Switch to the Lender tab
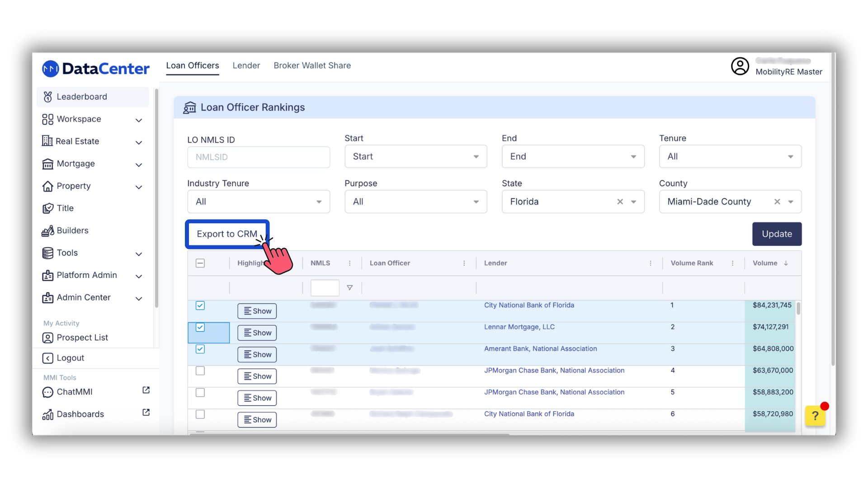 (246, 66)
